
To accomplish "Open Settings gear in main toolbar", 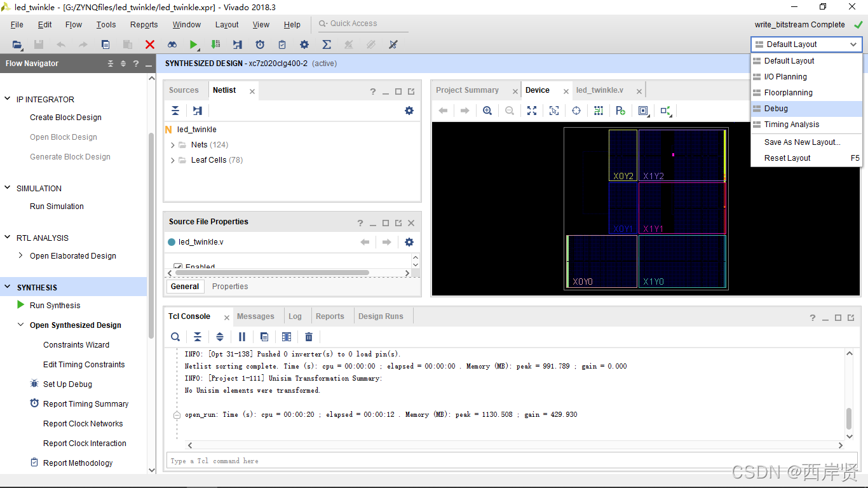I will (304, 44).
